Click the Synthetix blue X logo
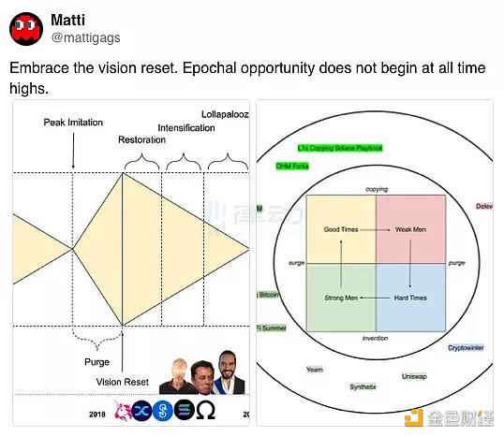 click(141, 411)
